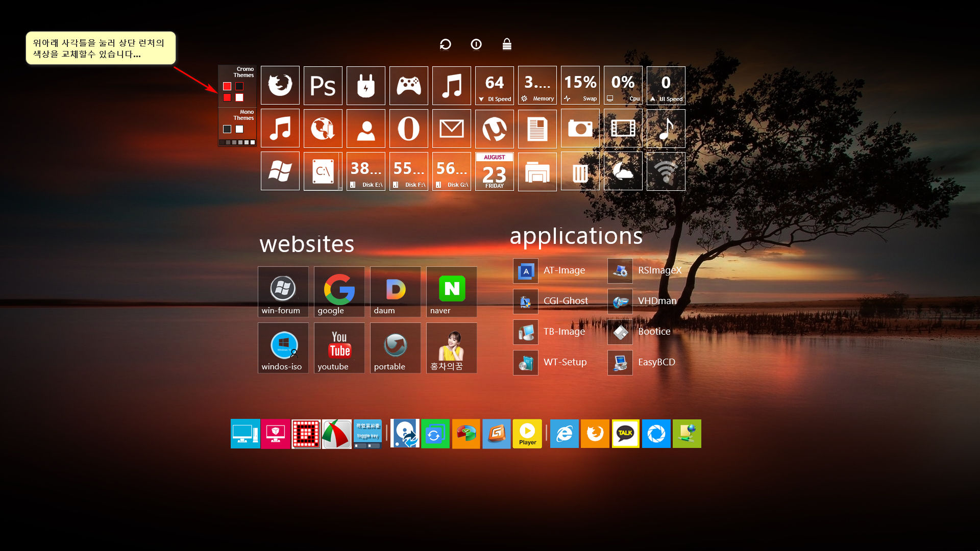Open the naver website tile
The height and width of the screenshot is (551, 980).
(x=452, y=291)
